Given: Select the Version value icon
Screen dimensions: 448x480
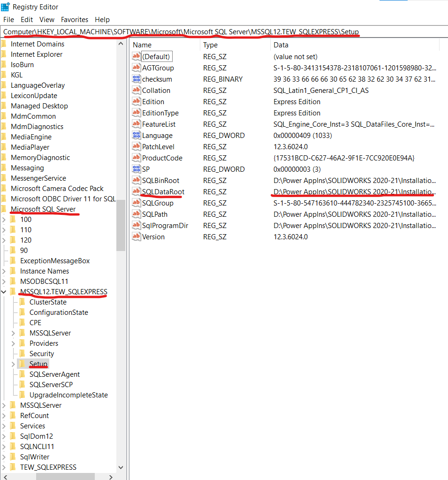Looking at the screenshot, I should 136,236.
